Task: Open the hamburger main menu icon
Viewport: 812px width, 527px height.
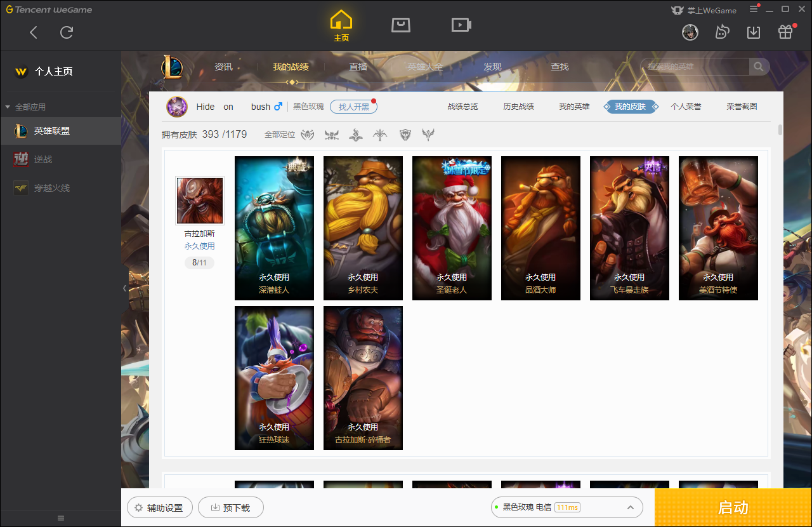Action: [754, 9]
